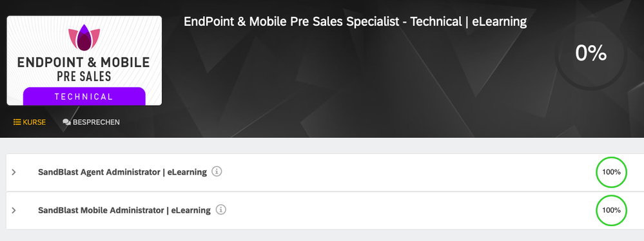644x241 pixels.
Task: Click the chat bubbles icon next to BESPRECHEN
Action: point(66,122)
